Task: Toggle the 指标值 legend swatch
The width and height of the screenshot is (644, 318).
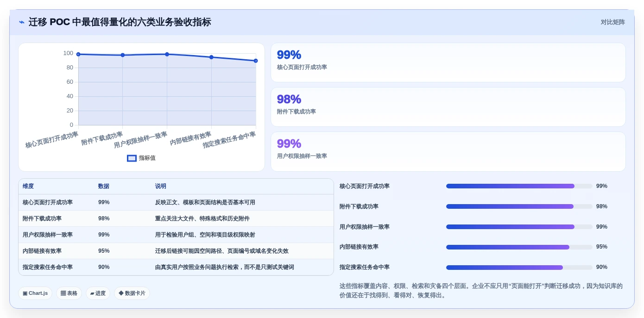Action: (x=132, y=158)
